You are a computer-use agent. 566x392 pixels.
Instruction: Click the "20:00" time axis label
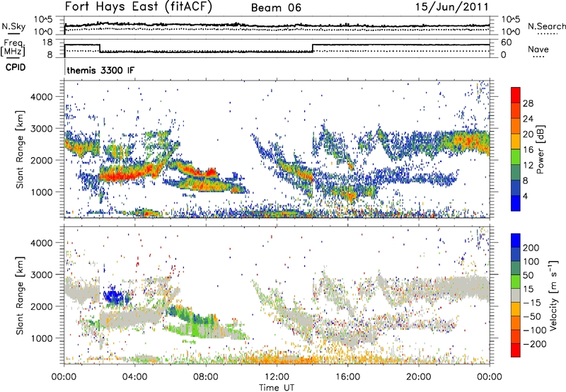point(418,377)
